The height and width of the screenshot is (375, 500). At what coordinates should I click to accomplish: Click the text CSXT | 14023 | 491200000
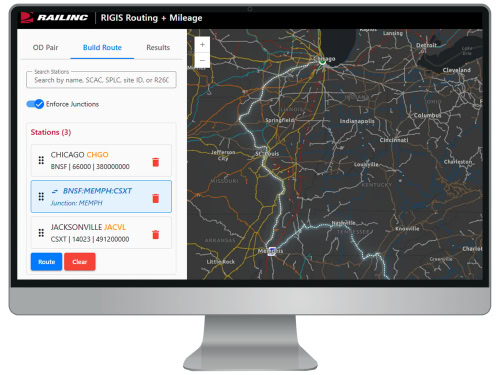click(90, 239)
